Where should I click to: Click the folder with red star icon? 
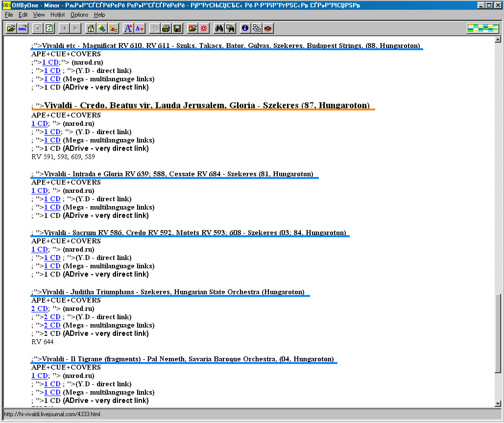click(193, 28)
